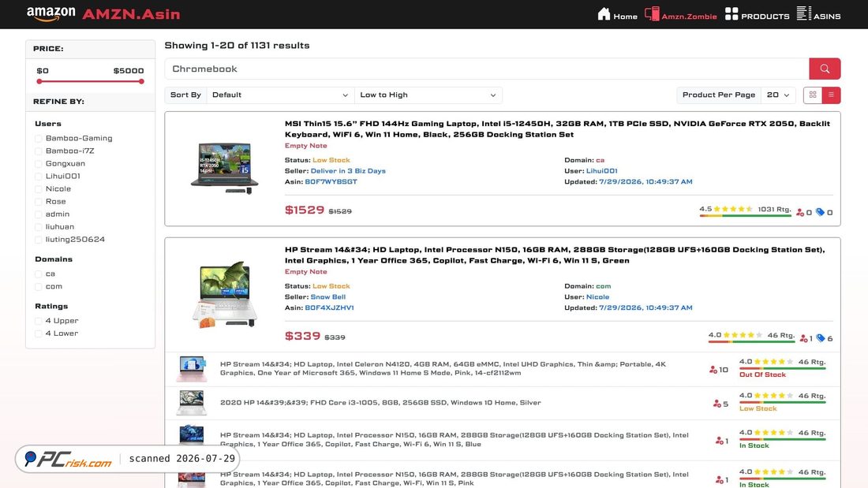Click the price range slider track
This screenshot has height=488, width=868.
coord(90,81)
